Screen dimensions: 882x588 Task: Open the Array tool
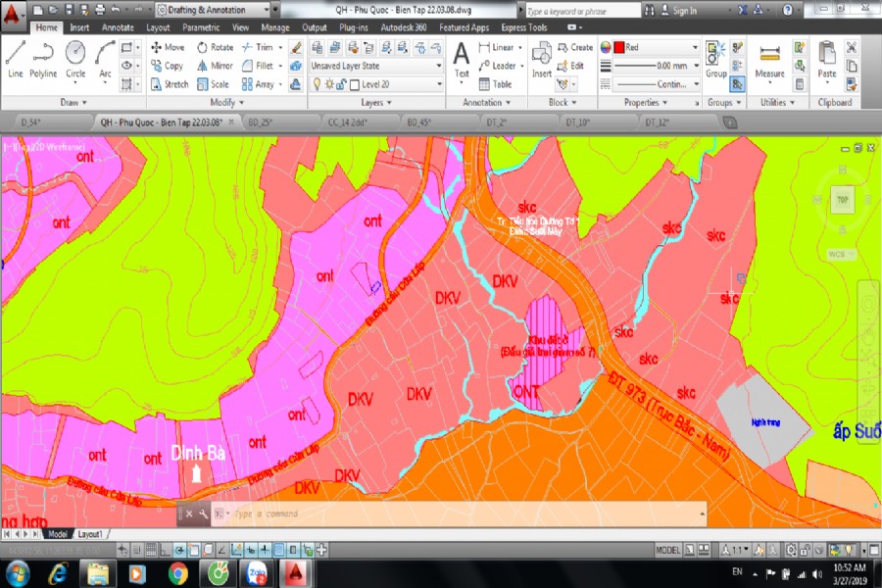pos(258,84)
